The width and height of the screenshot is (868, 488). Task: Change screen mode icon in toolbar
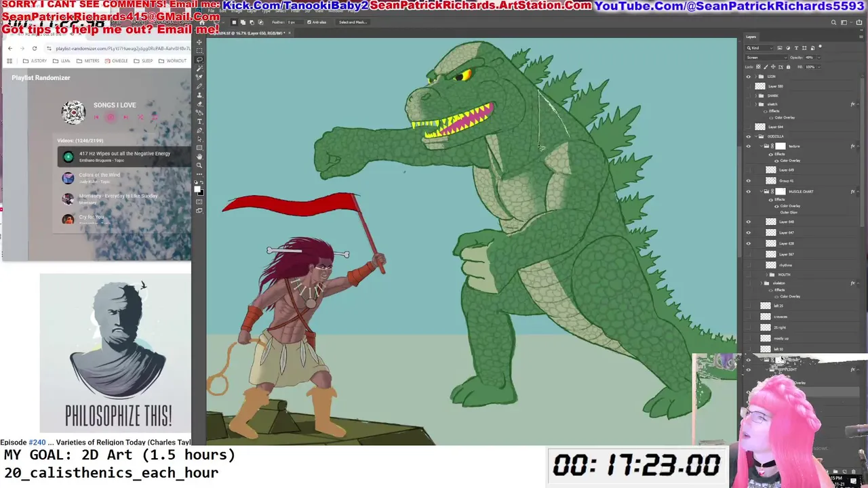(199, 211)
